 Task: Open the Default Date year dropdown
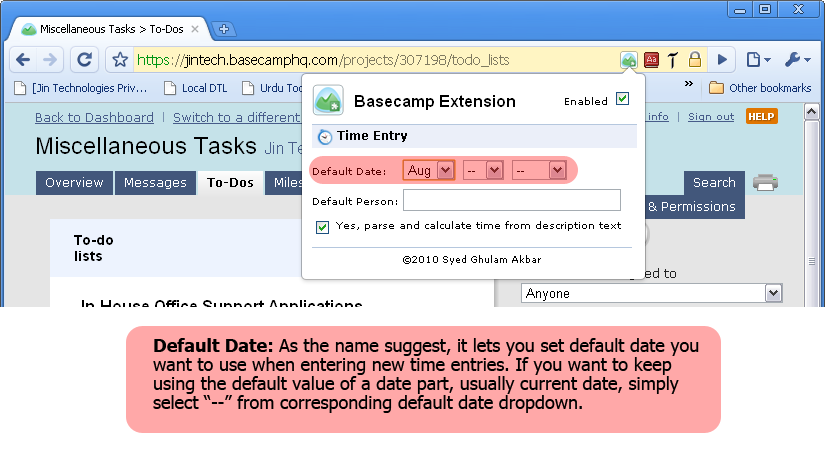(539, 171)
